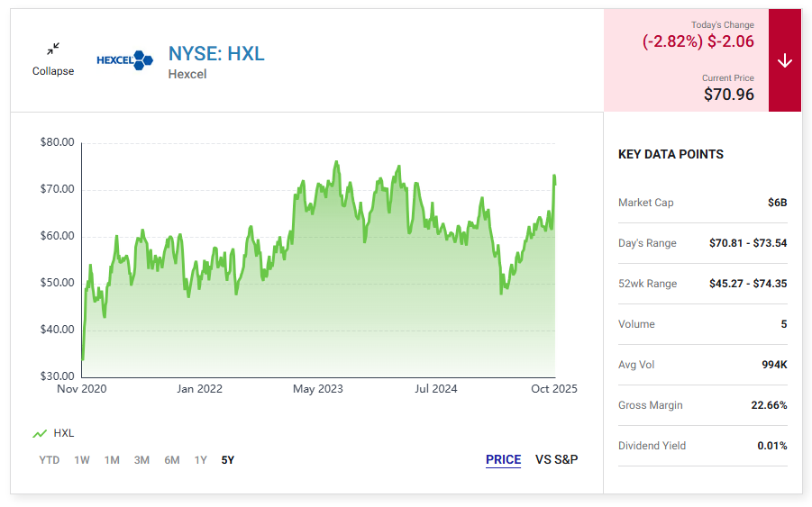
Task: Click the $40.00 y-axis label
Action: point(58,330)
